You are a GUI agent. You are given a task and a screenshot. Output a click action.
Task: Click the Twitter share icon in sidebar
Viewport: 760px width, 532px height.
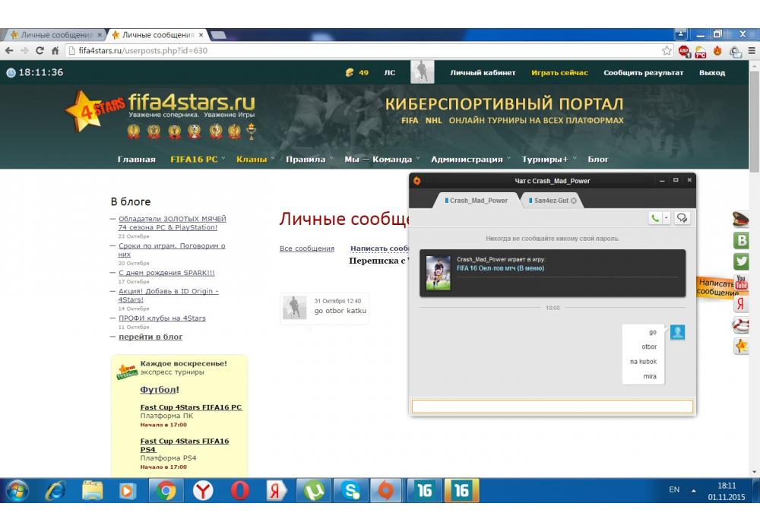[x=741, y=261]
